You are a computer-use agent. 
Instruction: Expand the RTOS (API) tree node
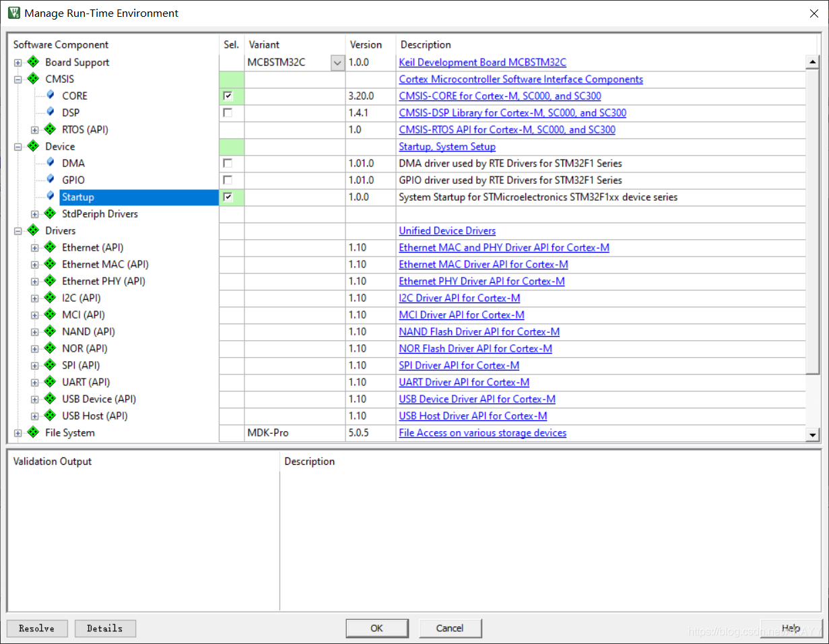pyautogui.click(x=35, y=130)
